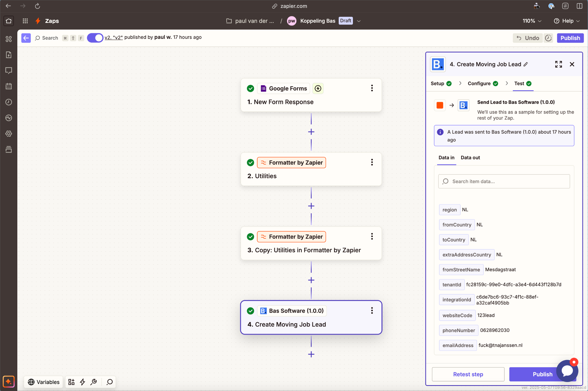Open the left sidebar canvas and page icon
Viewport: 588px width, 391px height.
(9, 55)
